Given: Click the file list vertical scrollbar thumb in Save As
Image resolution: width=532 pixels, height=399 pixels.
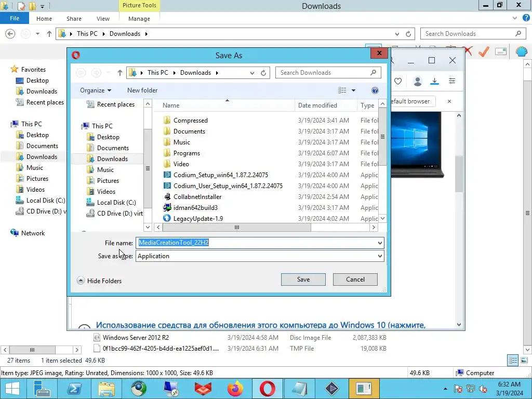Looking at the screenshot, I should (x=382, y=137).
